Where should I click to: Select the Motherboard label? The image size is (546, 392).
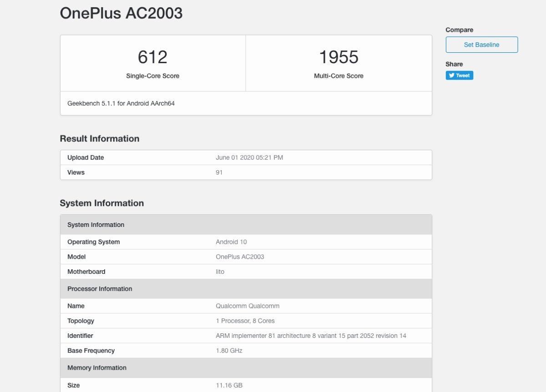tap(86, 271)
